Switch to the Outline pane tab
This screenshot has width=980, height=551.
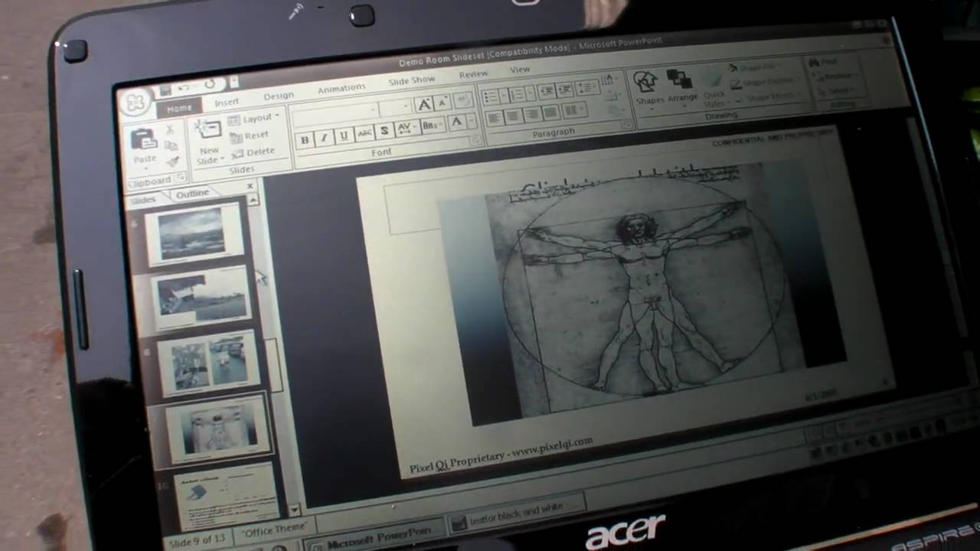pos(192,194)
